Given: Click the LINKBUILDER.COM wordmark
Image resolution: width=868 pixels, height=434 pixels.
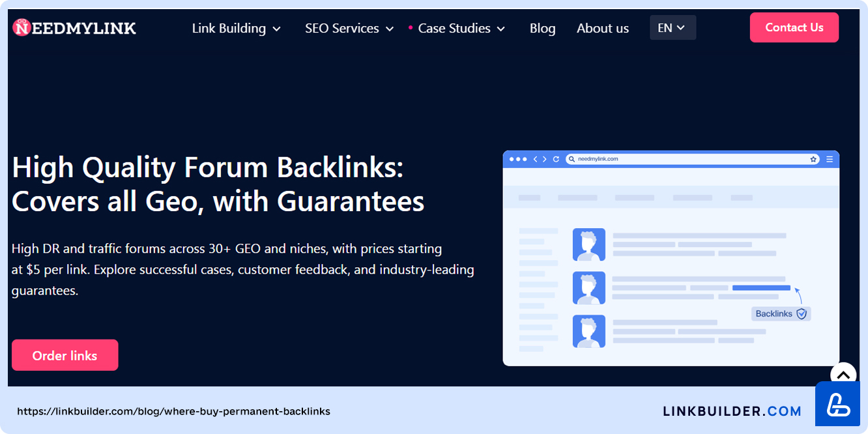Looking at the screenshot, I should click(732, 411).
